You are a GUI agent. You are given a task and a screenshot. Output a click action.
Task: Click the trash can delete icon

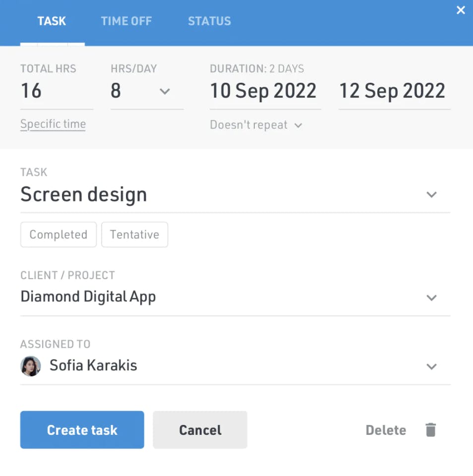[430, 429]
